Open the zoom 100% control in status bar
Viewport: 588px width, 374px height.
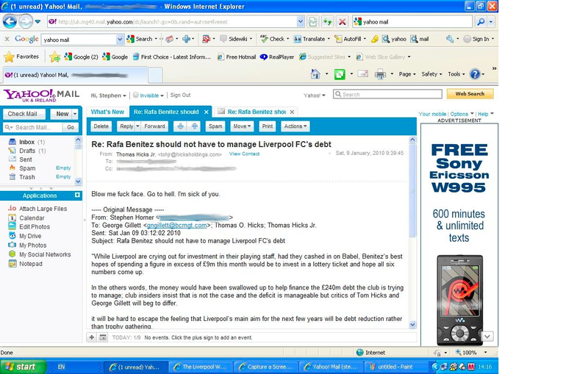coord(471,352)
